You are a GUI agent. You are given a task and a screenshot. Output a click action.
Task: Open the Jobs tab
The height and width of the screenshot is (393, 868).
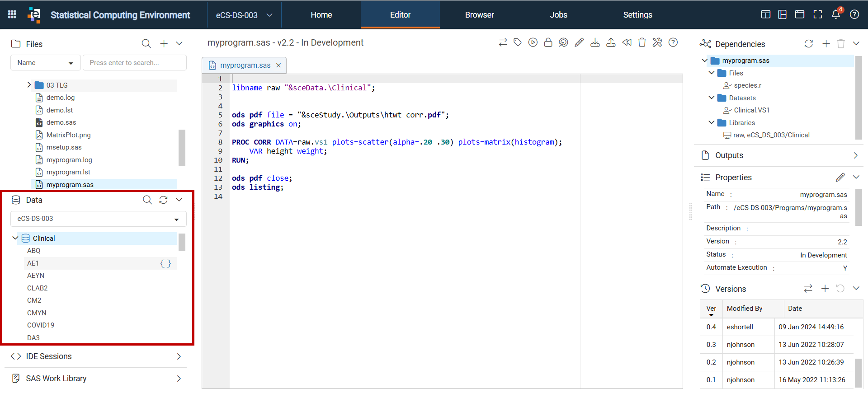[558, 15]
